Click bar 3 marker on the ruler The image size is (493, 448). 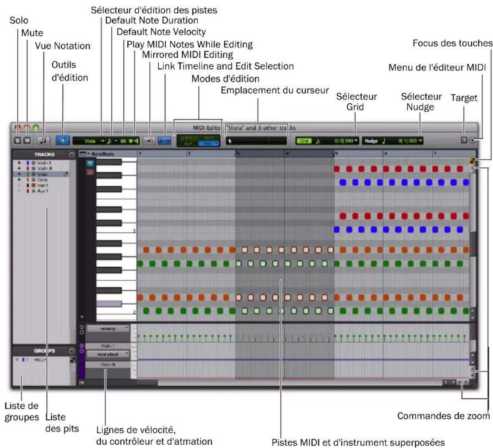pyautogui.click(x=237, y=153)
